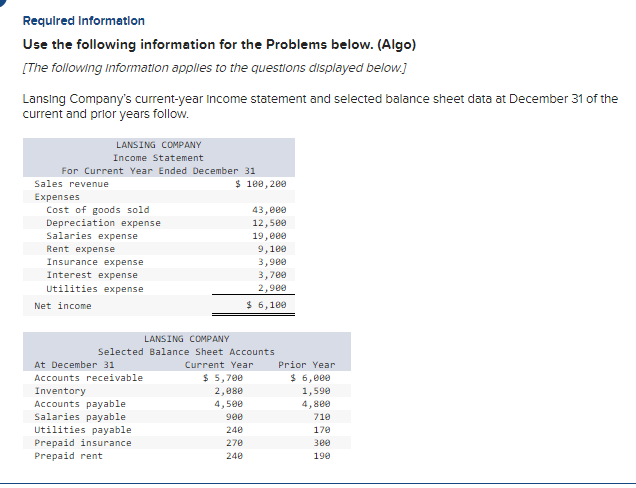
Task: Click the 'At December 31' column header
Action: (74, 365)
